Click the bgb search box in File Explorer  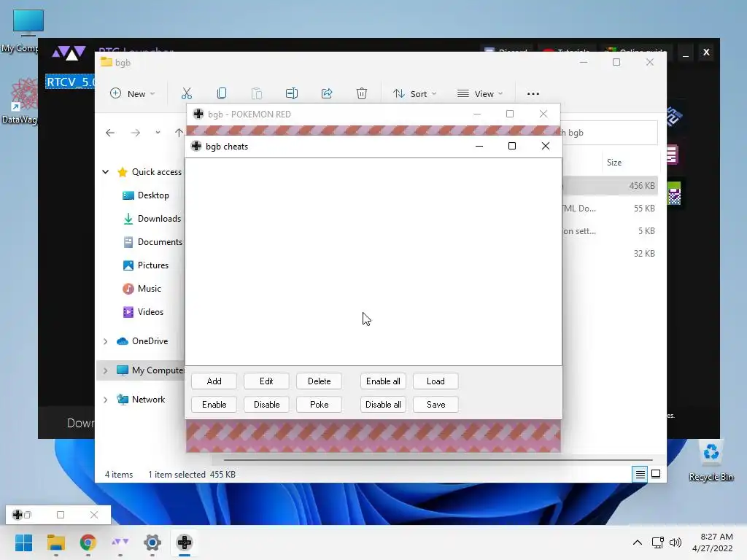tap(609, 133)
